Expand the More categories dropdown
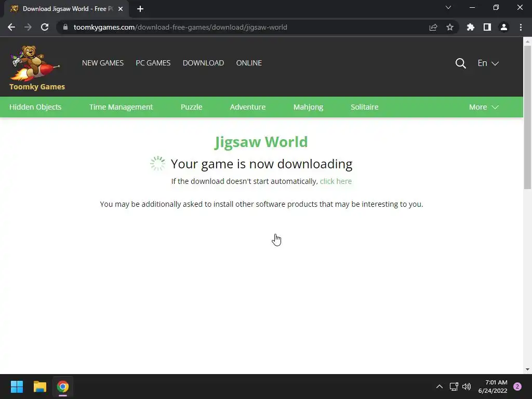Screen dimensions: 532x399 (484, 107)
